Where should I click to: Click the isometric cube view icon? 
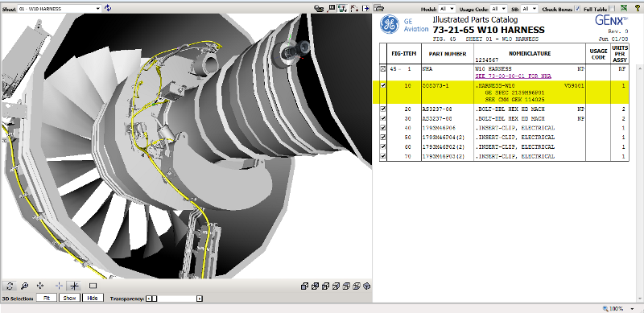pyautogui.click(x=367, y=286)
